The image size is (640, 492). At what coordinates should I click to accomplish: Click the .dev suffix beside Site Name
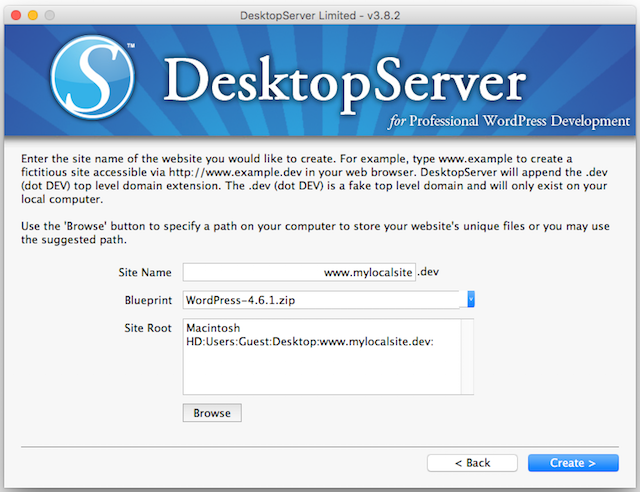[428, 272]
